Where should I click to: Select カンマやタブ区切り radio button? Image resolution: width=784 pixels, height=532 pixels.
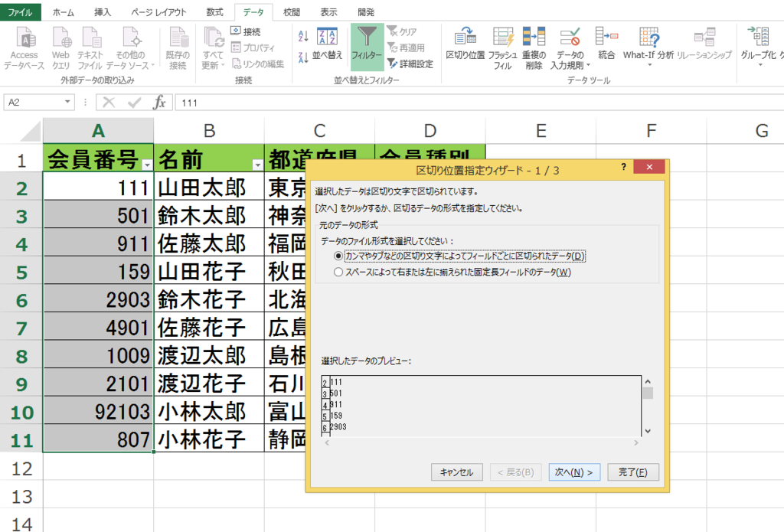[338, 256]
